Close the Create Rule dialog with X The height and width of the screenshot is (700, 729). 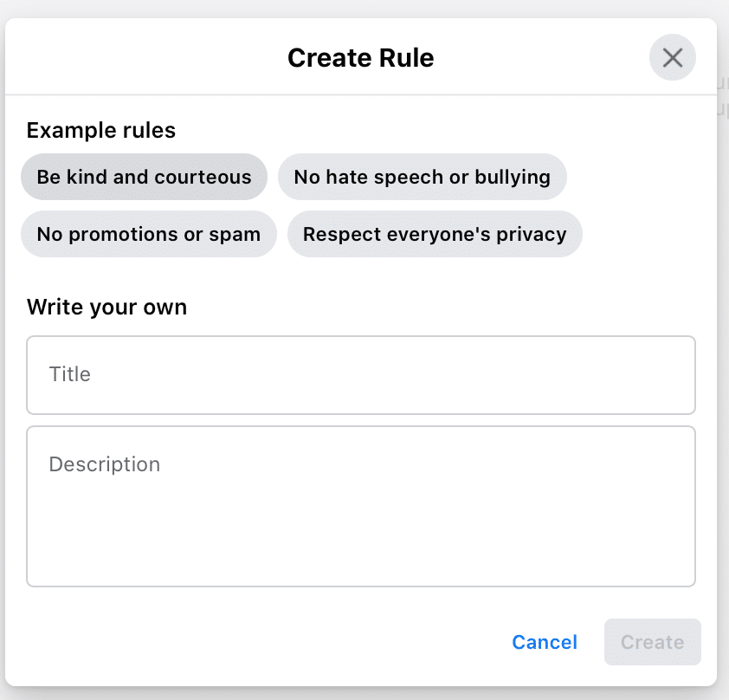point(673,58)
